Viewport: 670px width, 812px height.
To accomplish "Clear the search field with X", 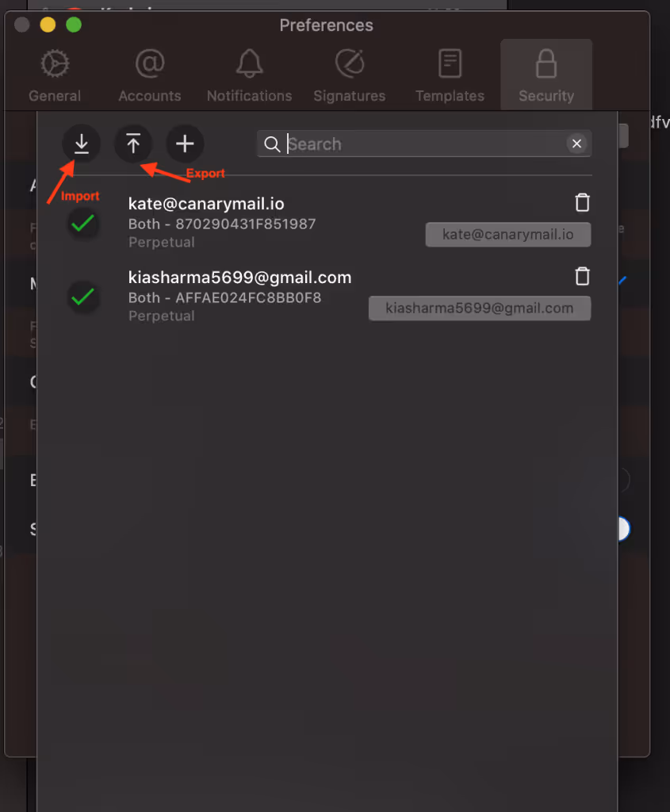I will (x=576, y=144).
